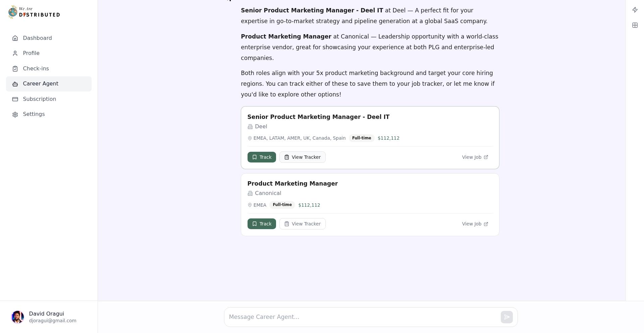Open the Career Agent section
The width and height of the screenshot is (644, 333).
coord(40,83)
